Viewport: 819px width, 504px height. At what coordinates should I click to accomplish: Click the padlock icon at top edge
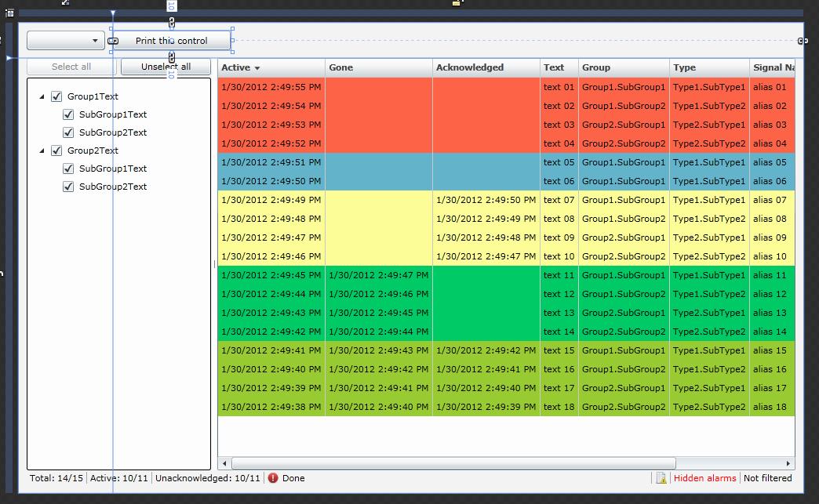(x=456, y=3)
